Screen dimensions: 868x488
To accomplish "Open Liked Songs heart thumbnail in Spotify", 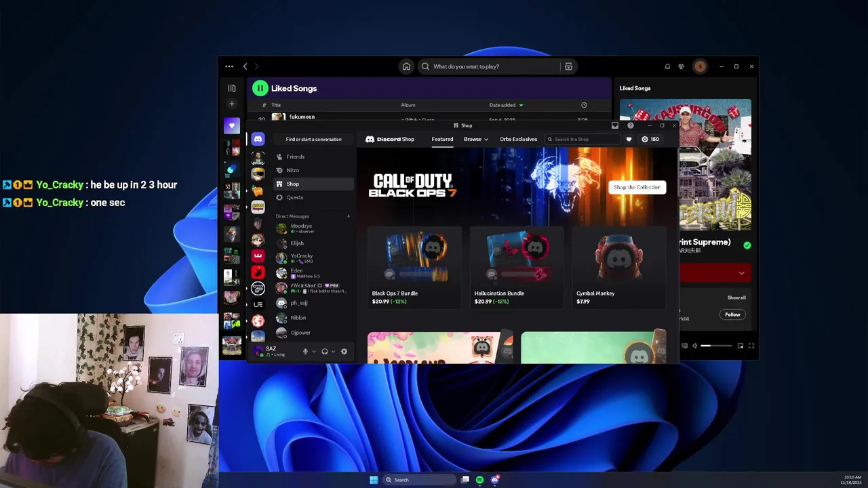I will (232, 125).
